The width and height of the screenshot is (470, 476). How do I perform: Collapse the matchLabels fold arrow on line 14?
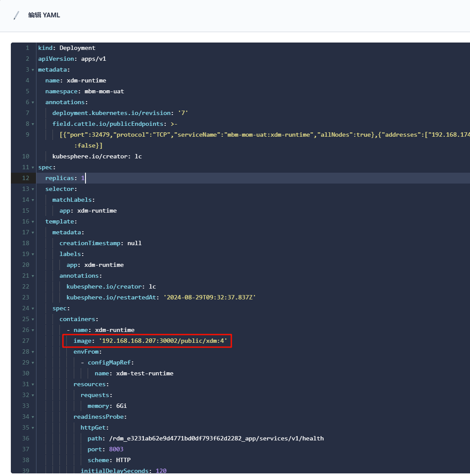tap(33, 200)
